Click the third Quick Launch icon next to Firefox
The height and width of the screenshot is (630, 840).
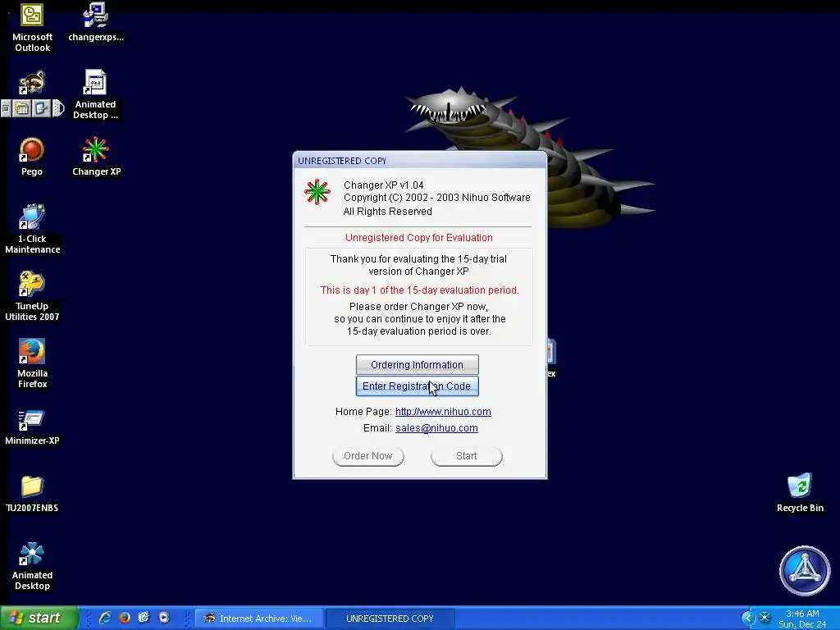tap(144, 618)
